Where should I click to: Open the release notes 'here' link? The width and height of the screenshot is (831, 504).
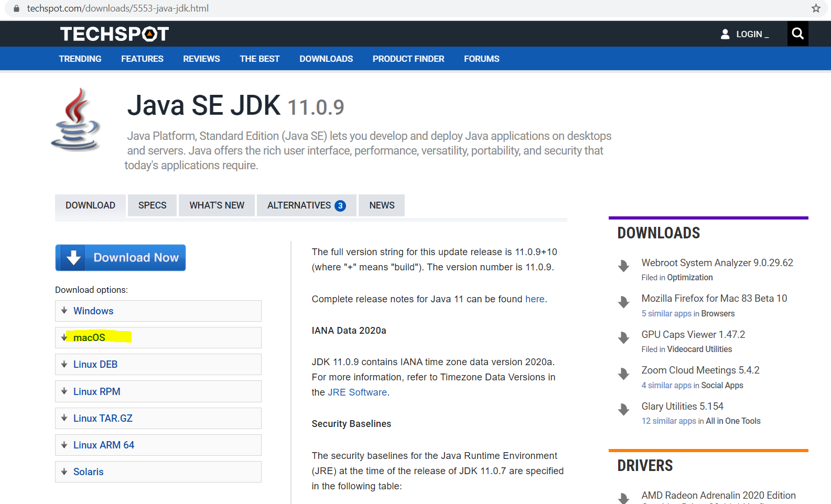click(x=535, y=299)
